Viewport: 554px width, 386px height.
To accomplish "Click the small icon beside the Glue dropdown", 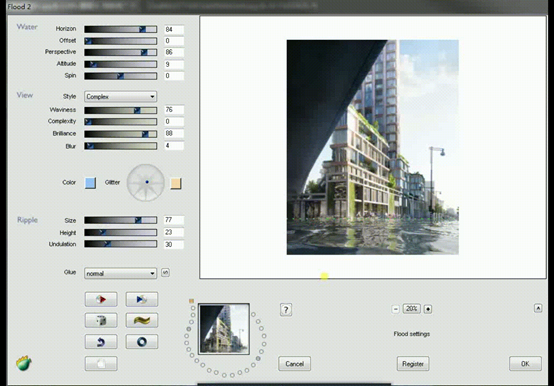I will (165, 273).
